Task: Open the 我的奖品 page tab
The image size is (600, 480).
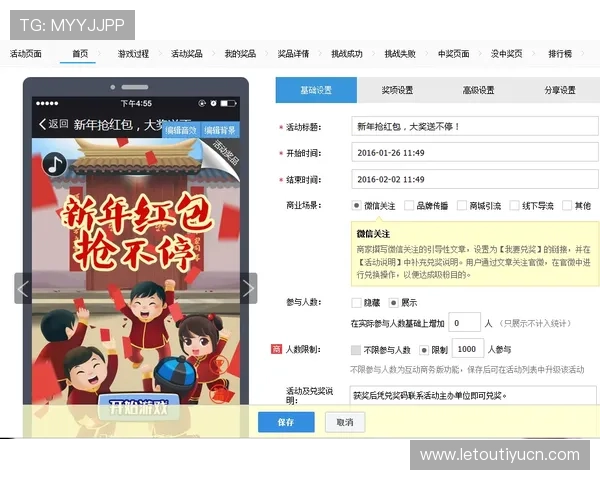Action: (x=240, y=54)
